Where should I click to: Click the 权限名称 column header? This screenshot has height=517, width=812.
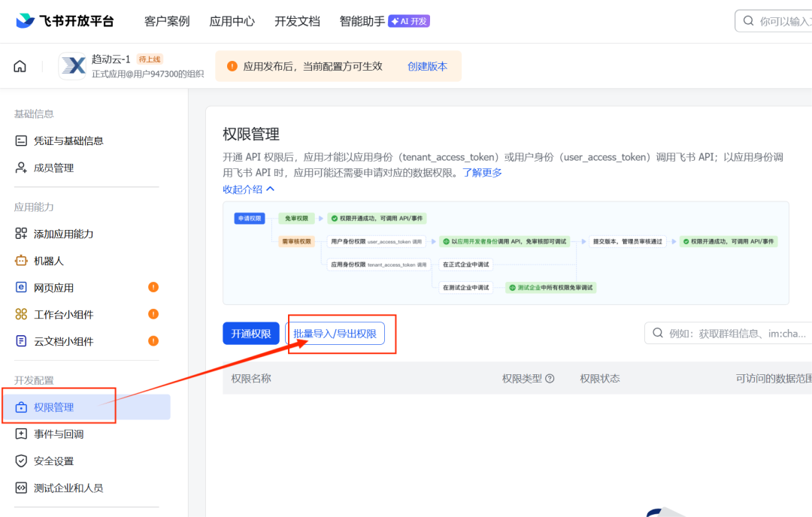pos(251,378)
